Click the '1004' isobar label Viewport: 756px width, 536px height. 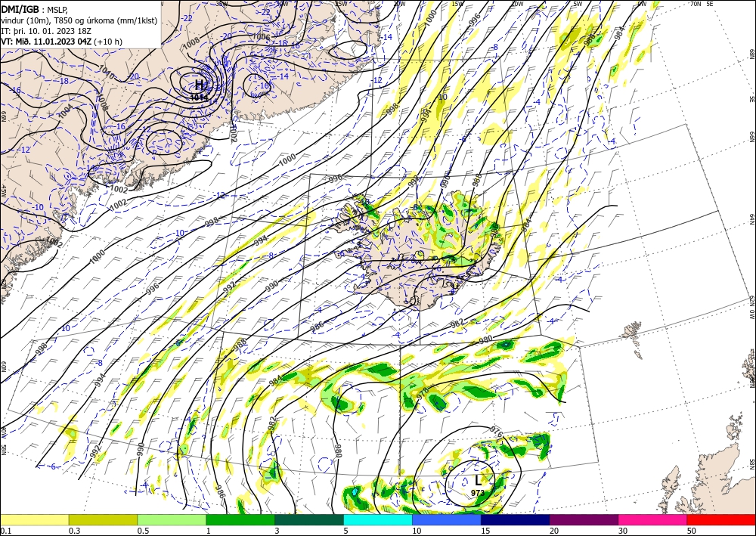tap(67, 112)
